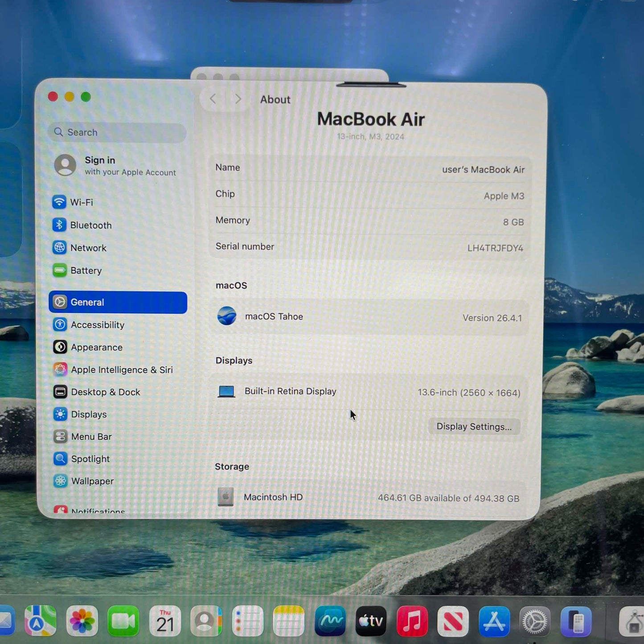Launch FaceTime from the Dock
This screenshot has height=644, width=644.
pos(123,620)
